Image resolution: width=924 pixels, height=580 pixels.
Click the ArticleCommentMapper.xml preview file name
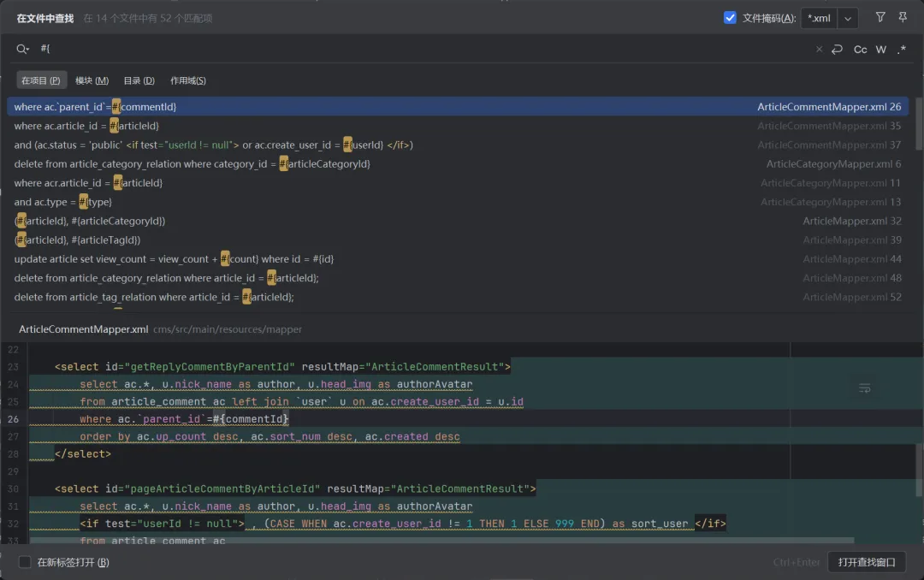83,328
